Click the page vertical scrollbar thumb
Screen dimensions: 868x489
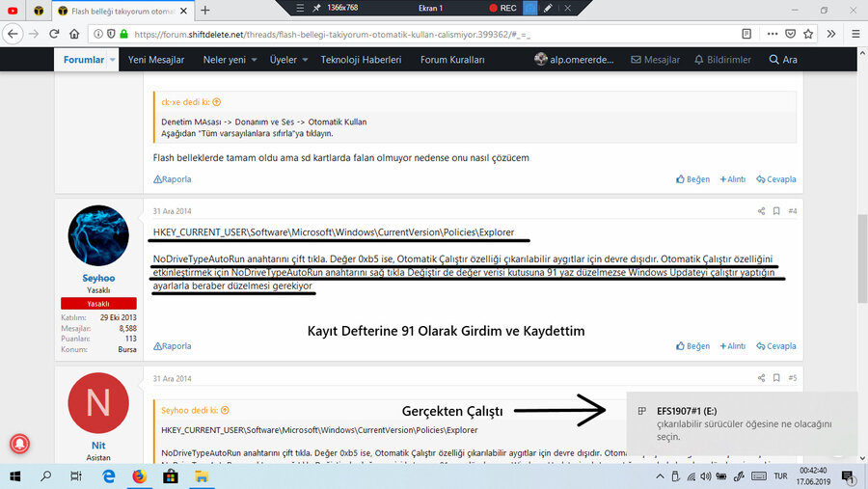pos(862,258)
